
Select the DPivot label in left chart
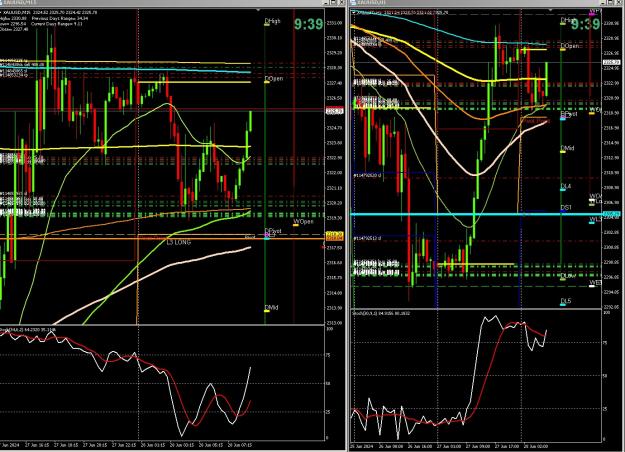tap(273, 231)
